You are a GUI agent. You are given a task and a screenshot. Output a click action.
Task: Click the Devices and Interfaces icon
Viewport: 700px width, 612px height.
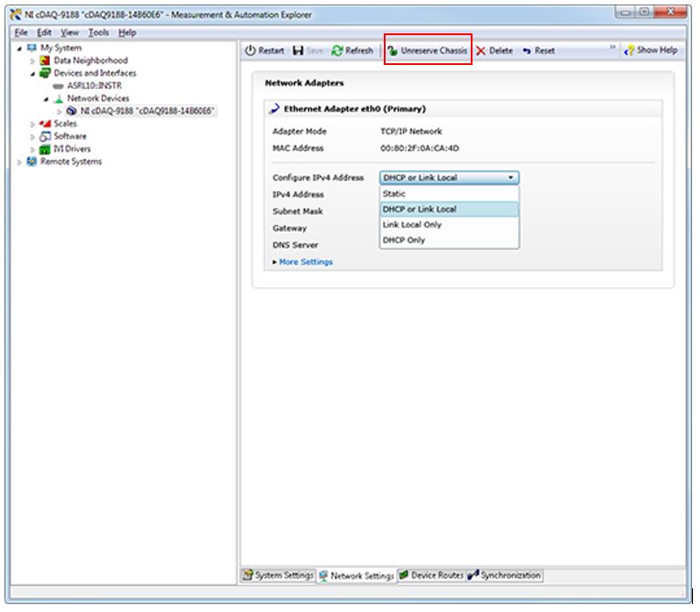[45, 73]
